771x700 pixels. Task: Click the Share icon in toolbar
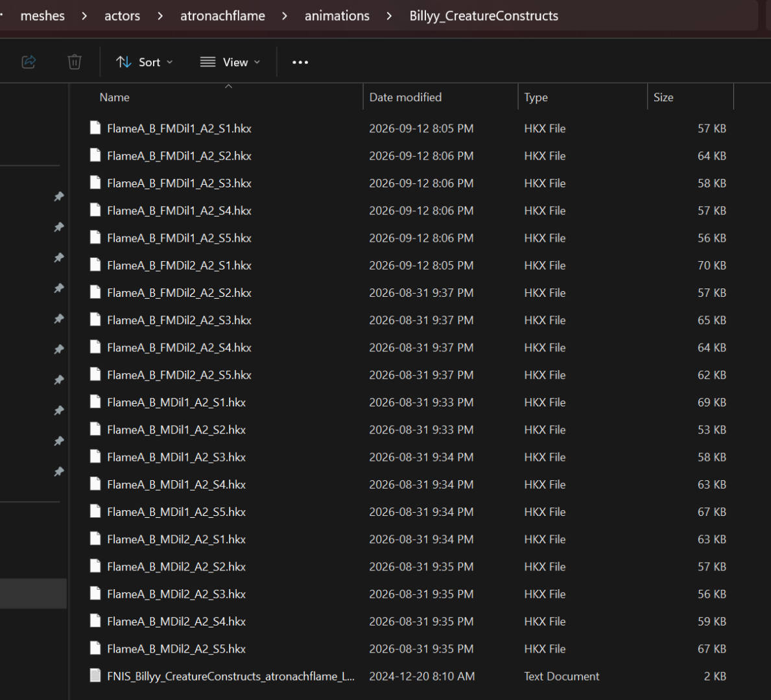pyautogui.click(x=29, y=62)
